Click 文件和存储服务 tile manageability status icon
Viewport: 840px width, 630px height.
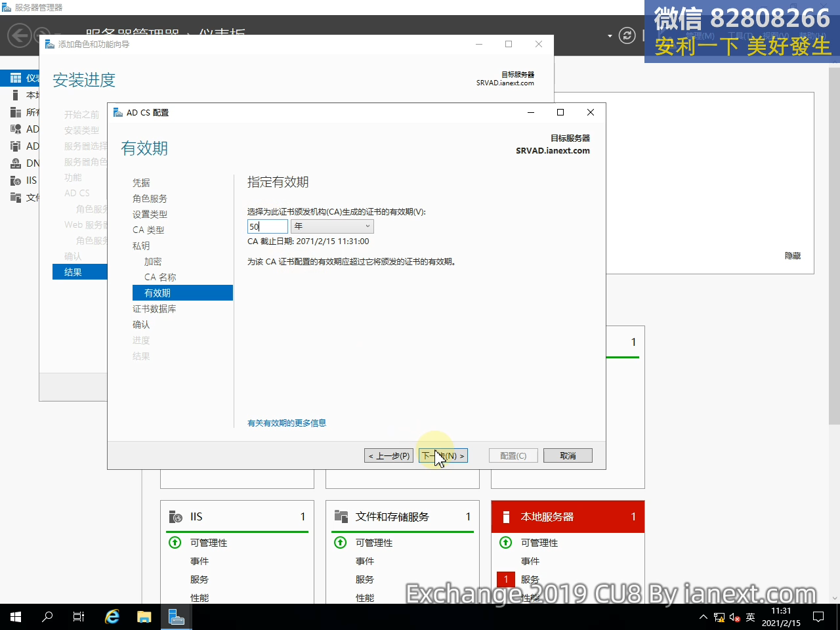pyautogui.click(x=341, y=542)
